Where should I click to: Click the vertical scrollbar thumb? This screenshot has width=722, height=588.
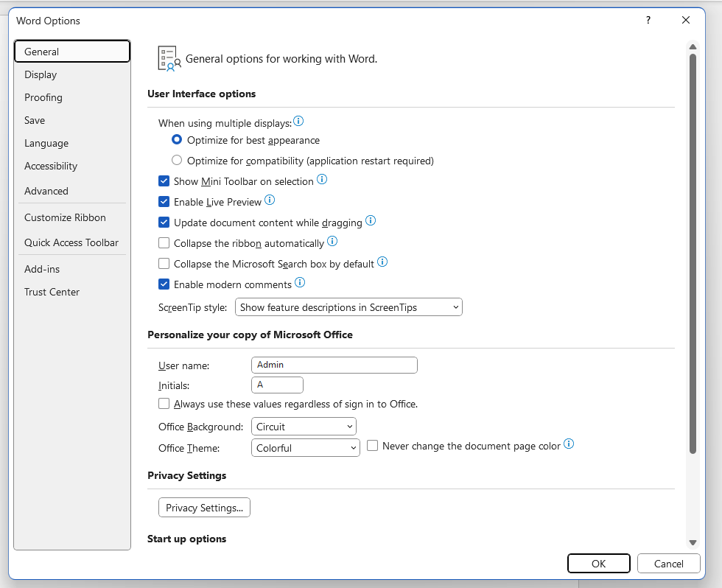click(693, 253)
